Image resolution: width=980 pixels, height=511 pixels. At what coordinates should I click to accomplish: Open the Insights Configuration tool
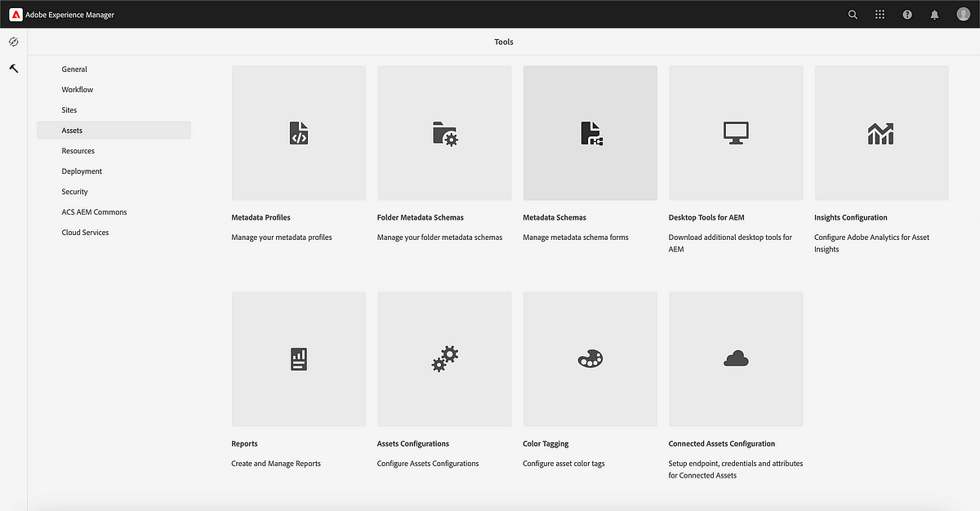click(x=880, y=132)
